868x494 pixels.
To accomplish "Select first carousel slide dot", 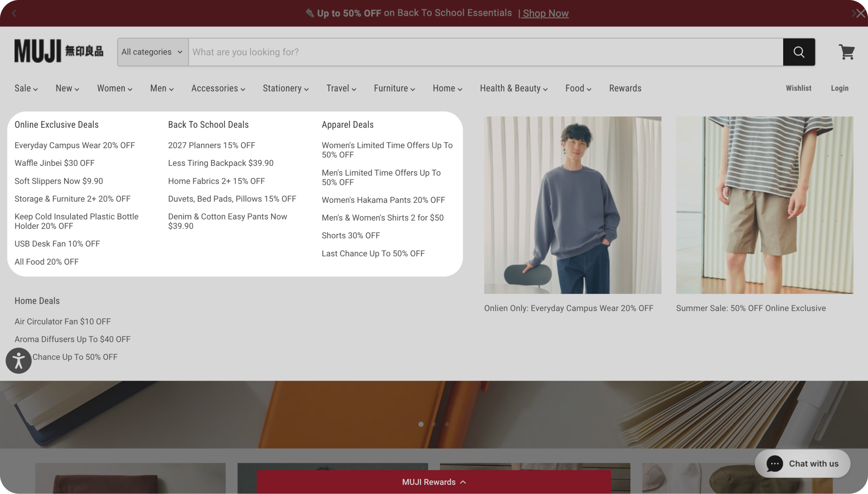I will click(421, 424).
